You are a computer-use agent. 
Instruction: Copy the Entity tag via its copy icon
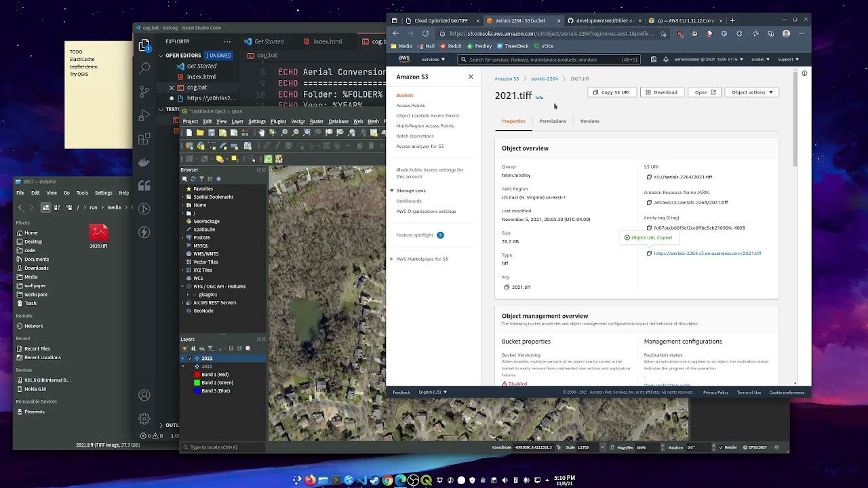coord(649,228)
